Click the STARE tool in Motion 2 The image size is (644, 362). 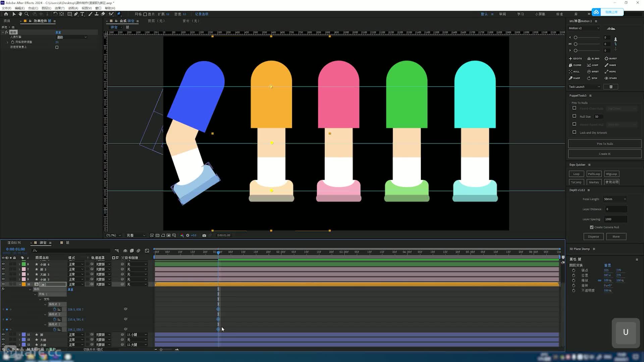tap(611, 78)
